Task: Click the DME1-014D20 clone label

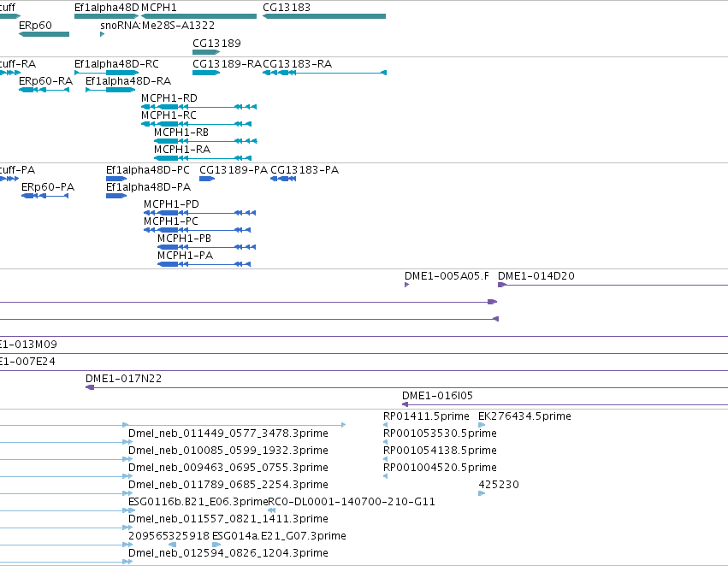Action: pyautogui.click(x=536, y=276)
